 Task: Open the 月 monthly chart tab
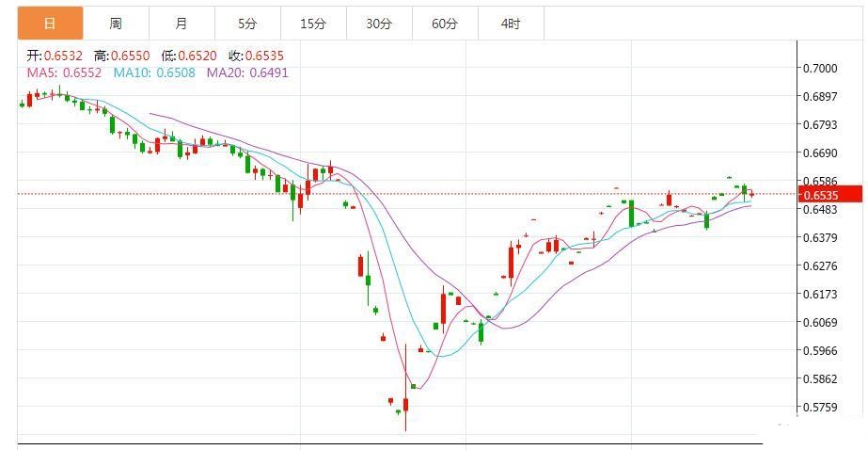pyautogui.click(x=181, y=24)
